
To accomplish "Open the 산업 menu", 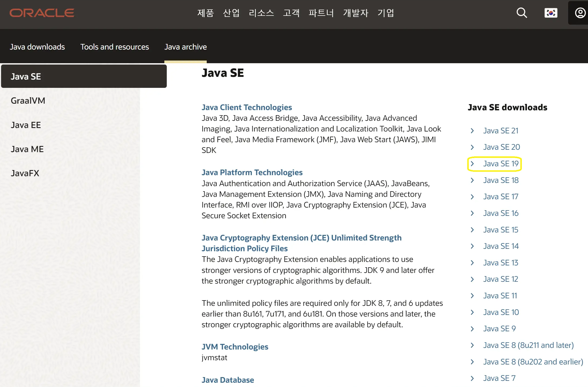I will [231, 13].
